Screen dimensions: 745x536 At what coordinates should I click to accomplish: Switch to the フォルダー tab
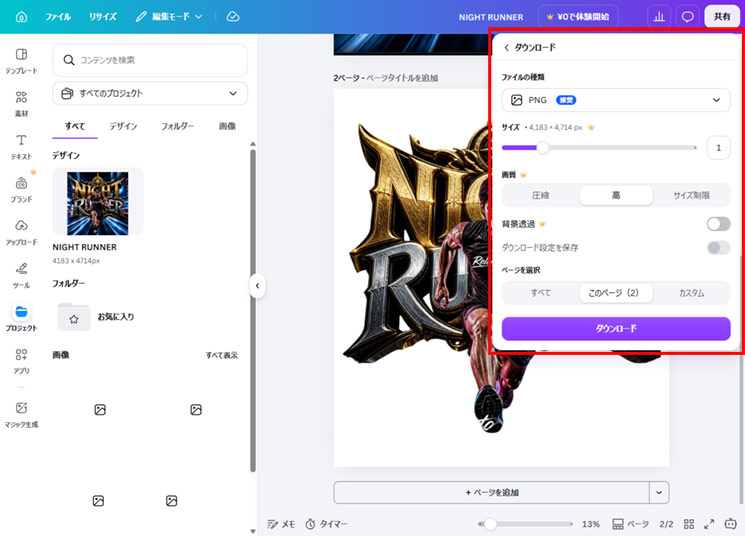[178, 126]
